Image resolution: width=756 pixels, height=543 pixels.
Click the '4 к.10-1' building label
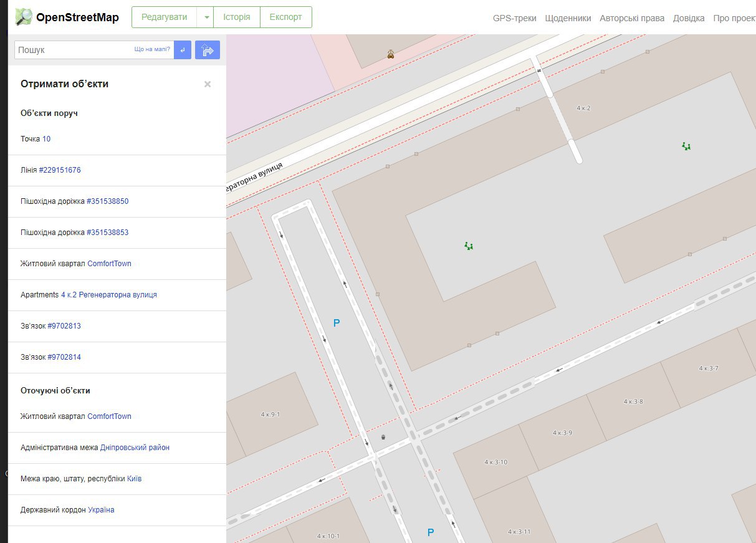(328, 536)
